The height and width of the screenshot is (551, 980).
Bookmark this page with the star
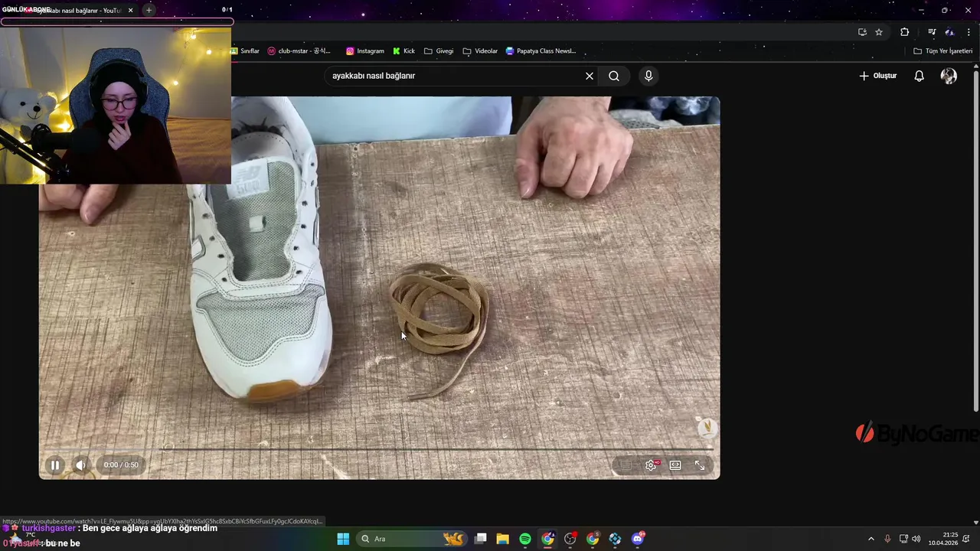click(x=879, y=32)
